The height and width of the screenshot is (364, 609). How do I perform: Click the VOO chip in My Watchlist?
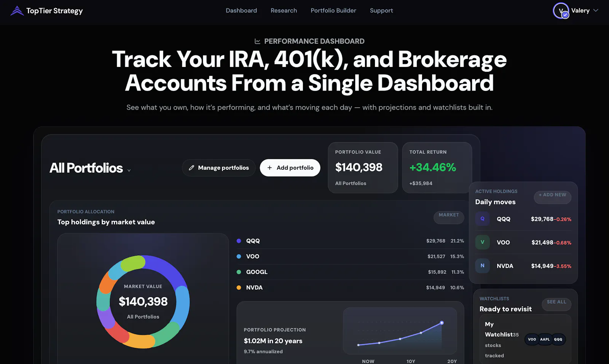tap(532, 339)
